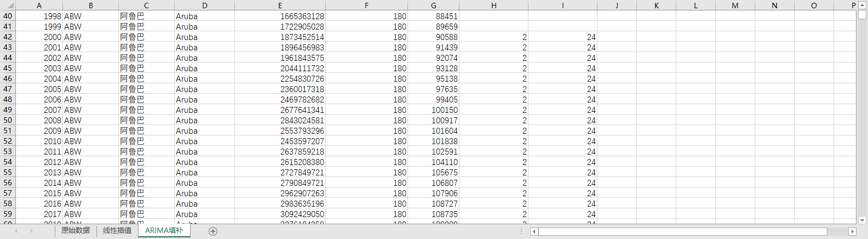Select column J header

pos(617,5)
